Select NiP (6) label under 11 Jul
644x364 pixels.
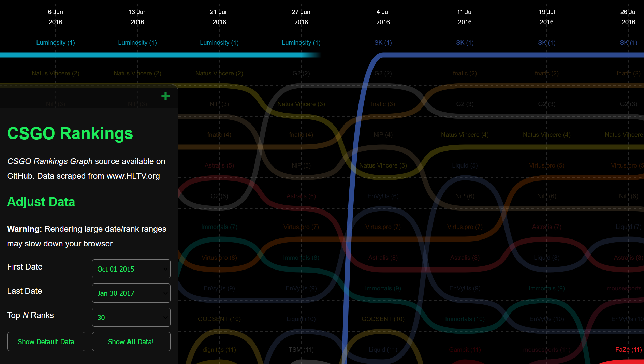tap(465, 196)
